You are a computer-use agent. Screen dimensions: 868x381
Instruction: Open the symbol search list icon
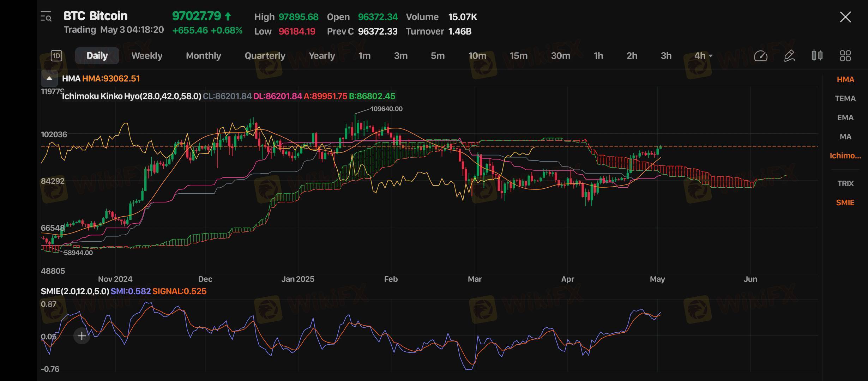pos(46,17)
